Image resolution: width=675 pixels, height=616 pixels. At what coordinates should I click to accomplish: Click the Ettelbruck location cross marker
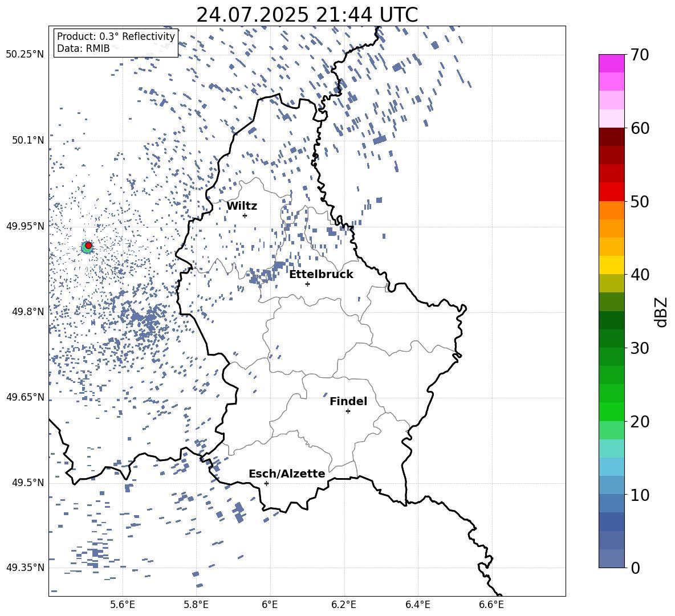(x=307, y=284)
